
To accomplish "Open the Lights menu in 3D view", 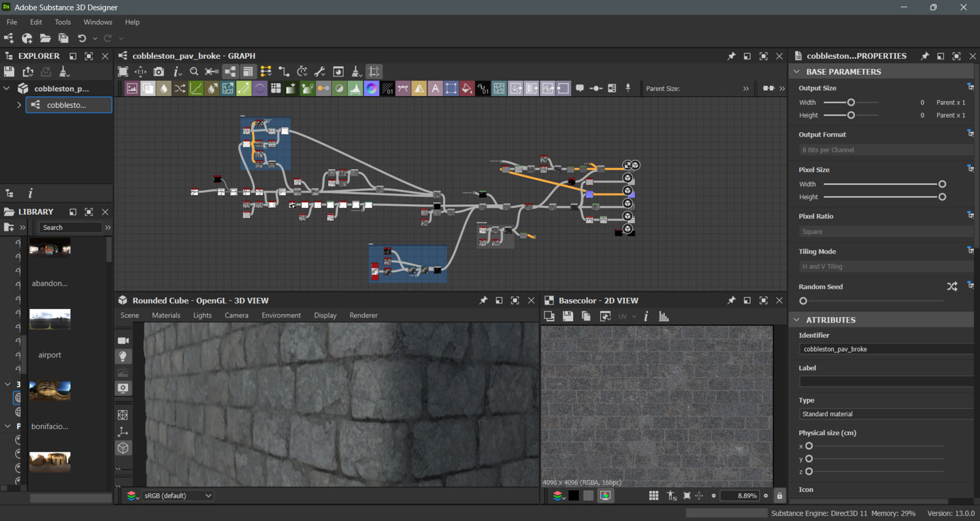I will [202, 315].
